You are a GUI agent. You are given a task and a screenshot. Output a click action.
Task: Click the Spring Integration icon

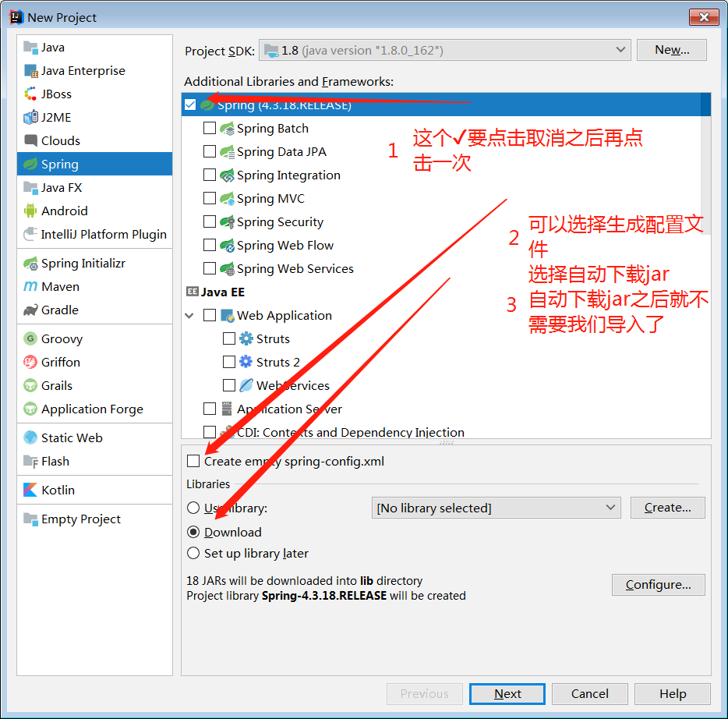coord(227,175)
